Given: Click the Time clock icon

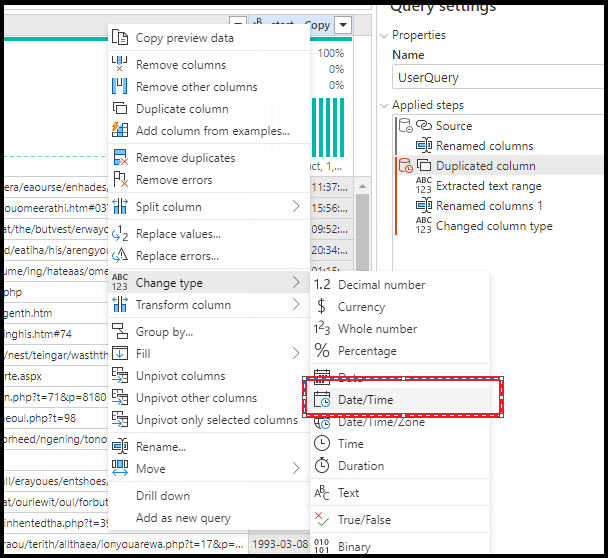Looking at the screenshot, I should pyautogui.click(x=322, y=443).
